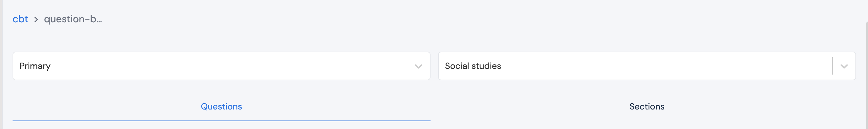Switch to the Questions tab
The height and width of the screenshot is (129, 868).
pyautogui.click(x=221, y=107)
